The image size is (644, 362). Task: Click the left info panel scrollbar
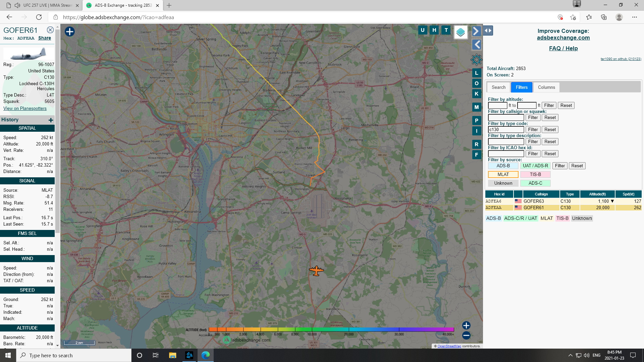[x=57, y=131]
